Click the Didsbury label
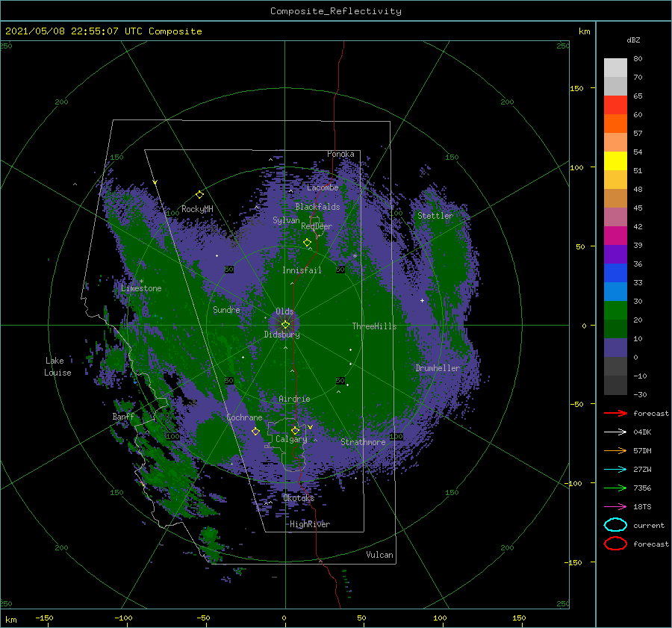 click(x=282, y=335)
